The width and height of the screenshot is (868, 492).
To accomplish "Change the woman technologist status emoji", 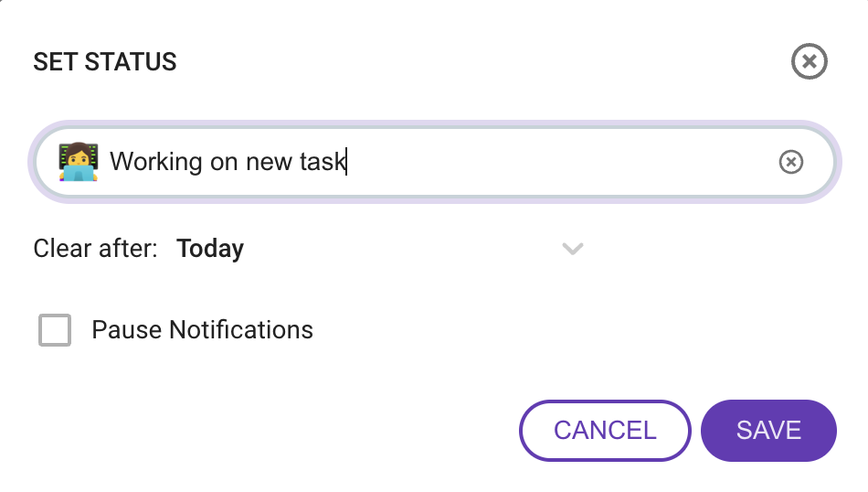I will click(x=78, y=162).
